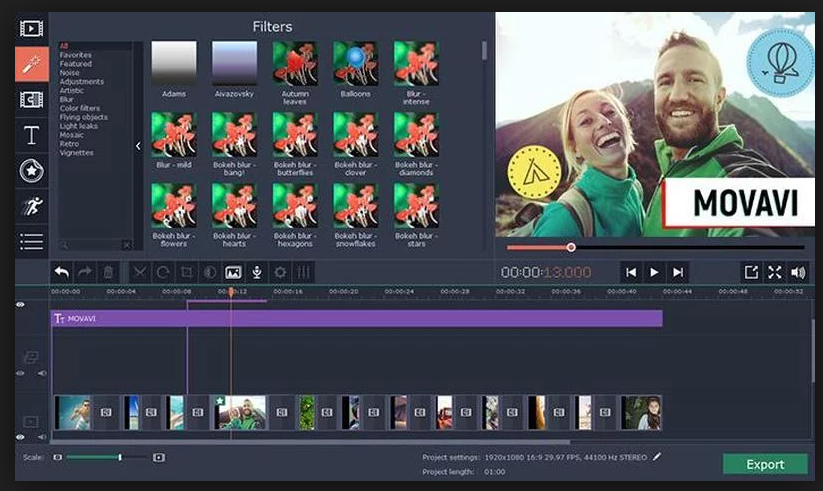
Task: Toggle overlay track visibility eye
Action: coord(20,373)
